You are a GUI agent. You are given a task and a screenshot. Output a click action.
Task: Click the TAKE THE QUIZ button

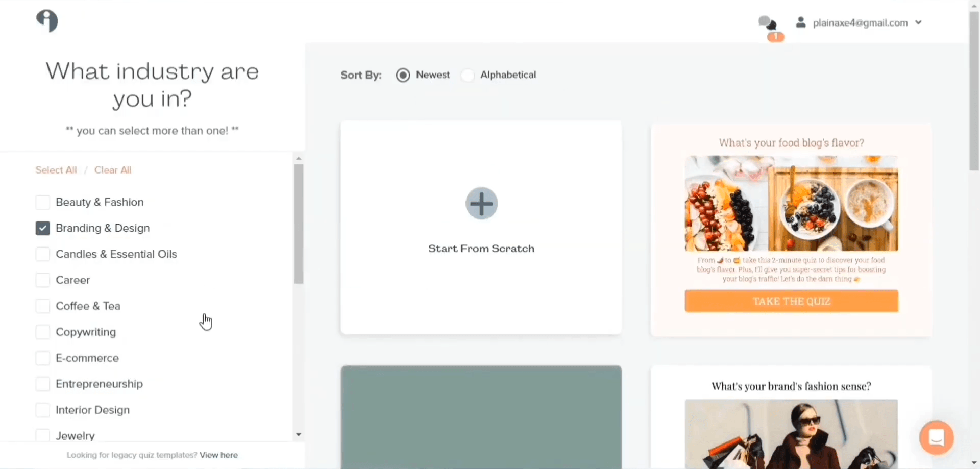pos(791,301)
